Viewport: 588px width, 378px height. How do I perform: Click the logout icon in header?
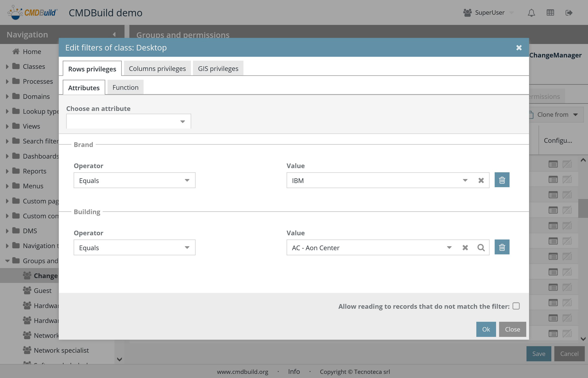(569, 13)
